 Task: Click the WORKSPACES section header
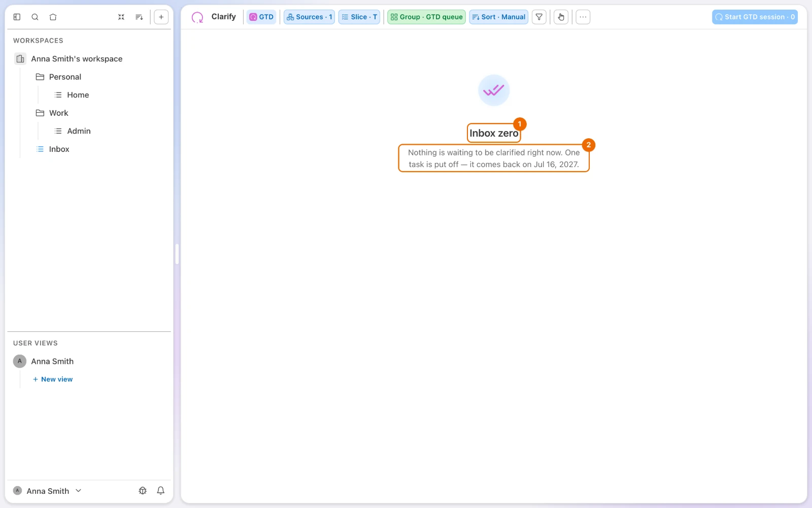[38, 41]
